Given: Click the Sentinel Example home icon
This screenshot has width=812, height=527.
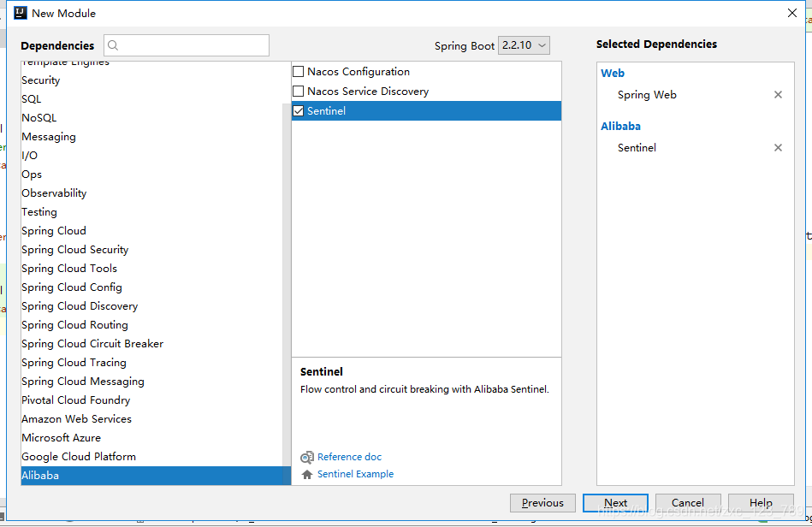Looking at the screenshot, I should (307, 474).
